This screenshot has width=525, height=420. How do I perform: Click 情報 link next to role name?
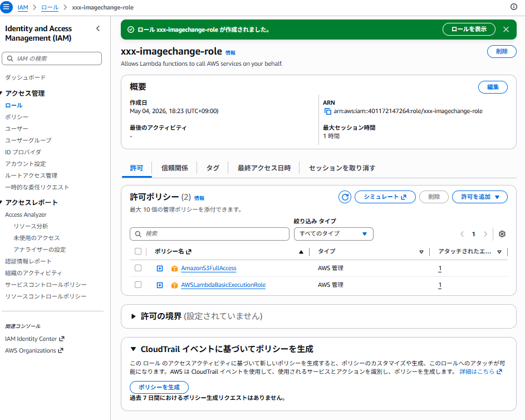(230, 53)
